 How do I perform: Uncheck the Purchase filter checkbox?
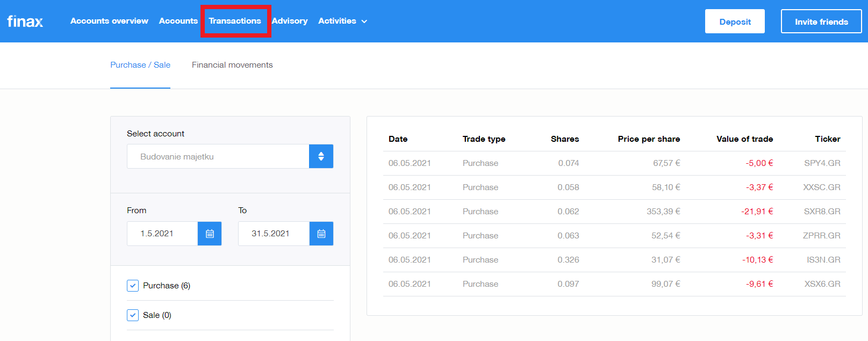(x=133, y=286)
